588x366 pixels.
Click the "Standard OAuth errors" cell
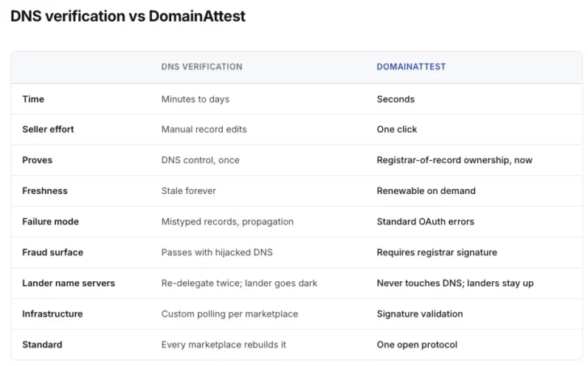425,221
